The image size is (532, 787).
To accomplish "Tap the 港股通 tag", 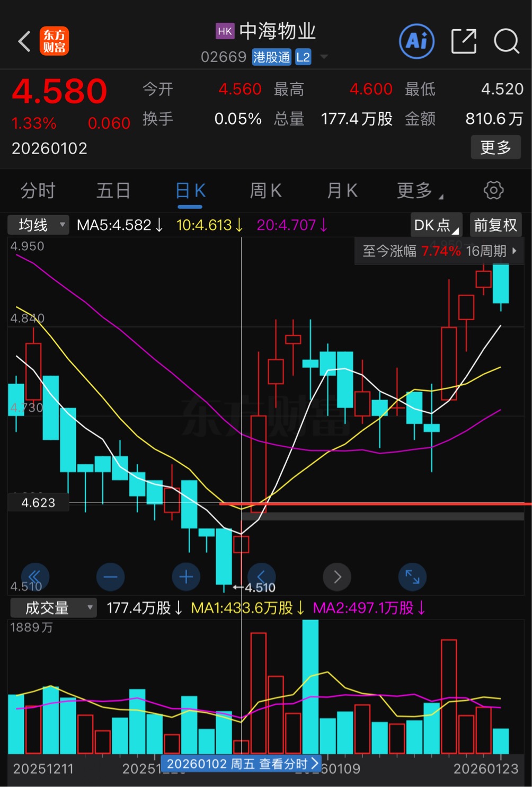I will 271,57.
